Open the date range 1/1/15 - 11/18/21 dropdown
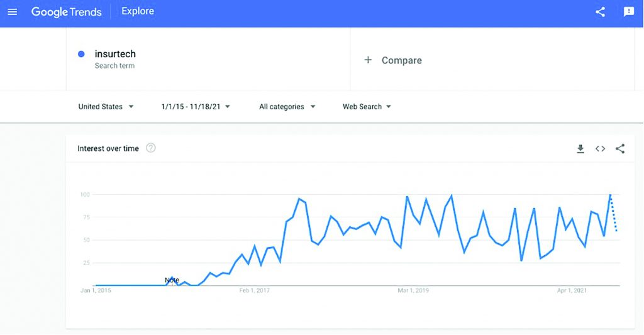This screenshot has width=644, height=335. (x=196, y=107)
